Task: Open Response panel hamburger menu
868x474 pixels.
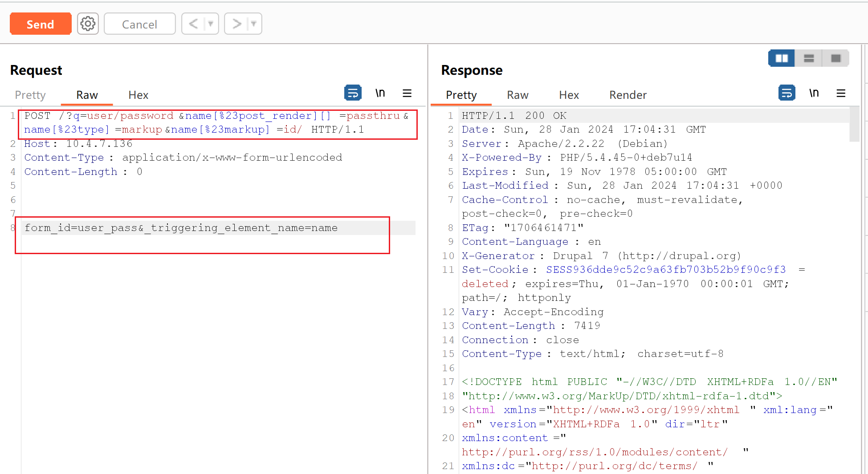Action: point(841,93)
